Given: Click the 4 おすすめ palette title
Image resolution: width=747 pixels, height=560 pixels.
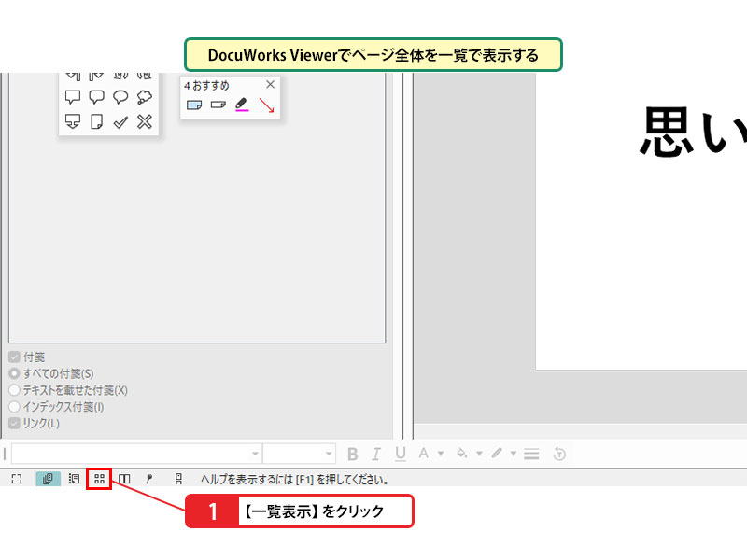Looking at the screenshot, I should (x=206, y=86).
